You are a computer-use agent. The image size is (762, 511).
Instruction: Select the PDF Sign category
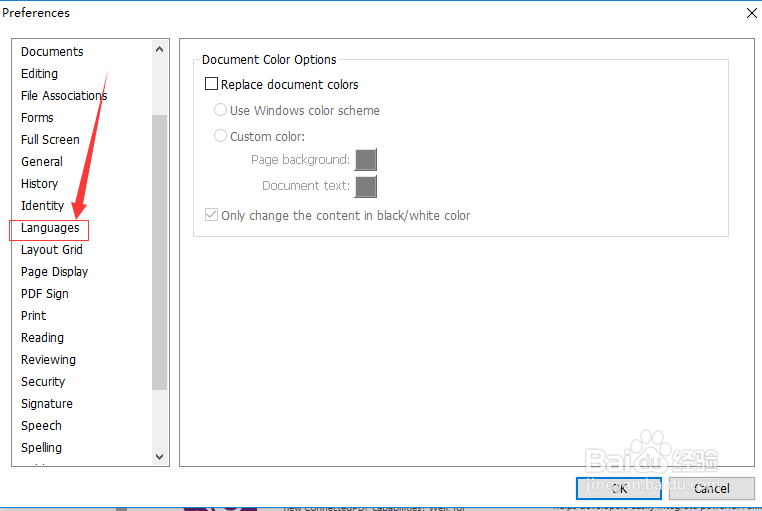(x=45, y=294)
